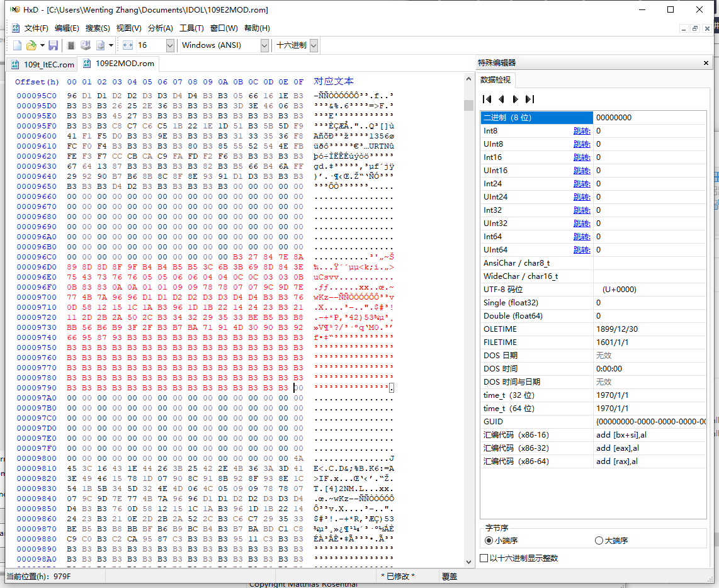Click the bytes-per-row width icon
This screenshot has height=588, width=719.
(128, 45)
